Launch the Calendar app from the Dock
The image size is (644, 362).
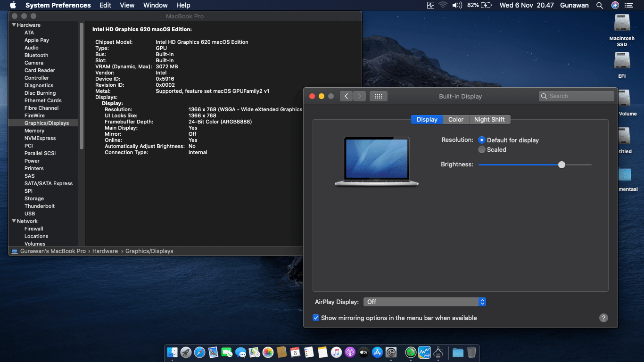point(295,352)
